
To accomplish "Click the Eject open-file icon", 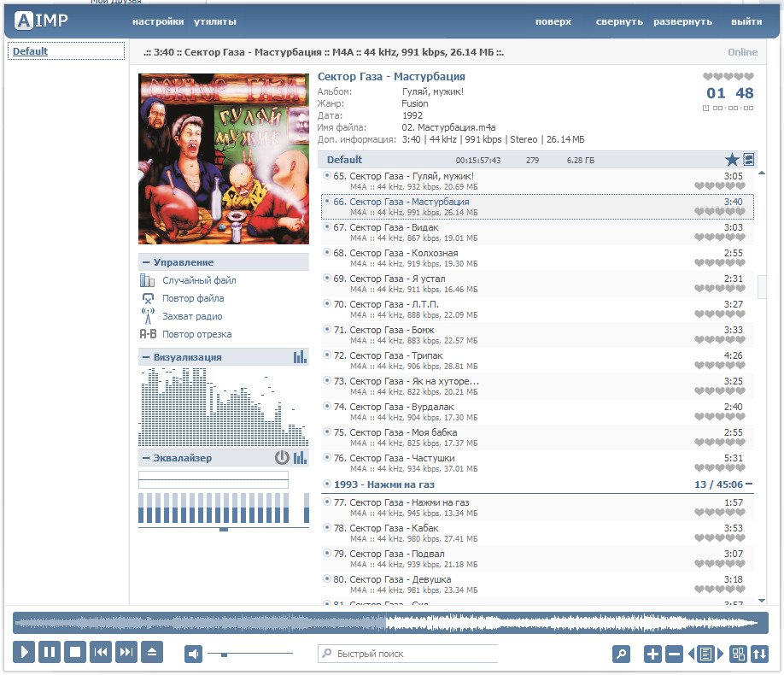I will [x=152, y=653].
